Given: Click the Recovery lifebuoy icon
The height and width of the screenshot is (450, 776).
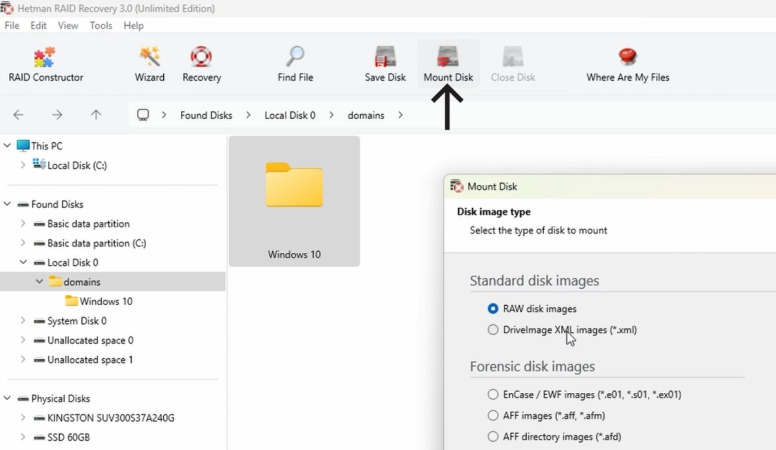Looking at the screenshot, I should [x=201, y=57].
